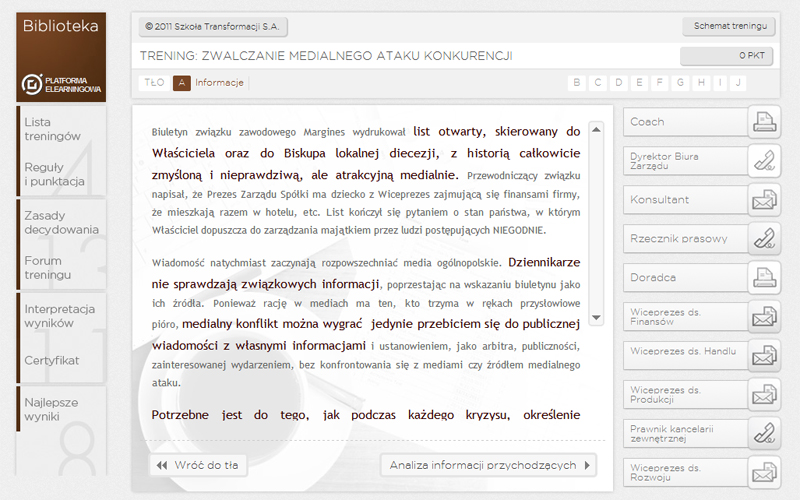Select stage I tab
The width and height of the screenshot is (800, 500).
tap(720, 83)
